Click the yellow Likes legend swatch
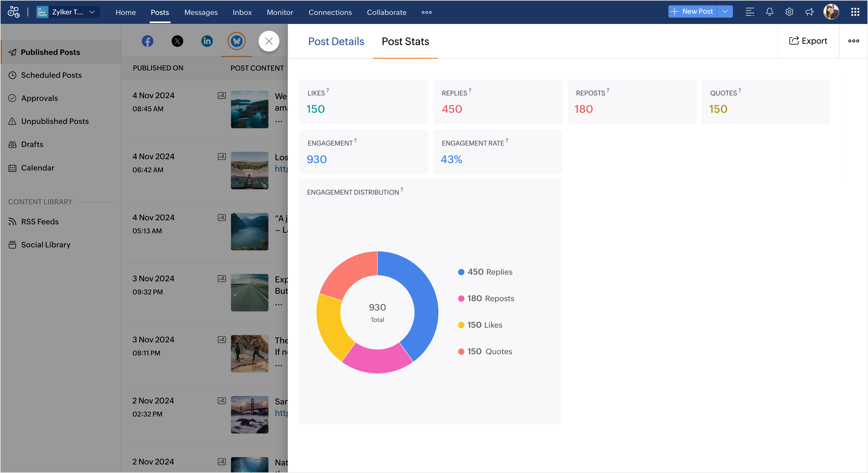 click(x=461, y=325)
